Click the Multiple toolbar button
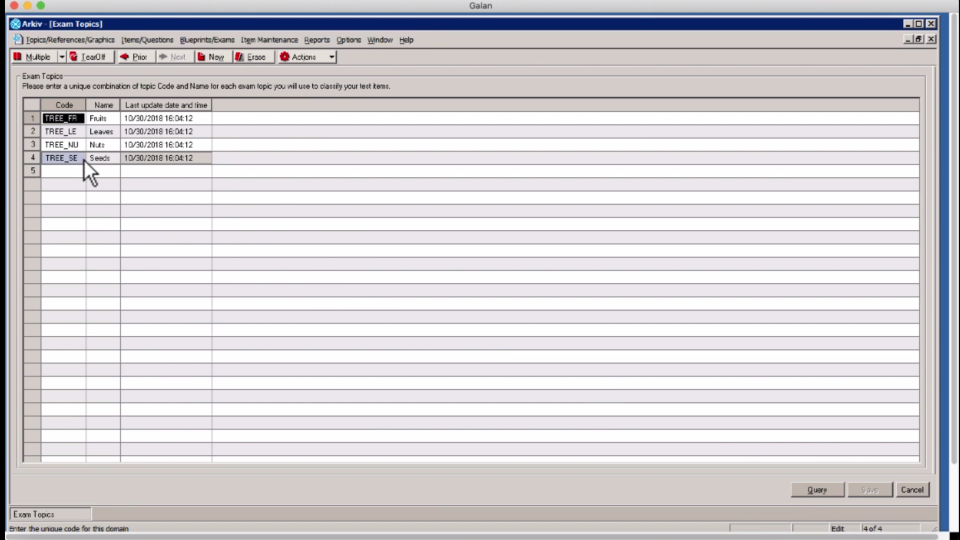 [32, 57]
